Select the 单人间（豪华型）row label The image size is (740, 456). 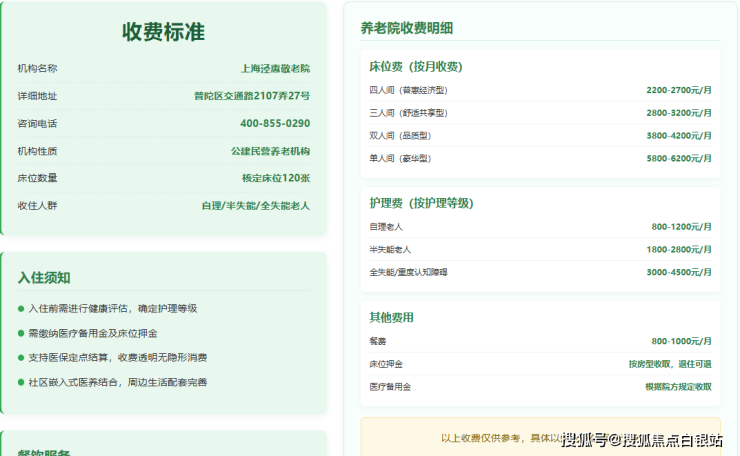[x=400, y=158]
